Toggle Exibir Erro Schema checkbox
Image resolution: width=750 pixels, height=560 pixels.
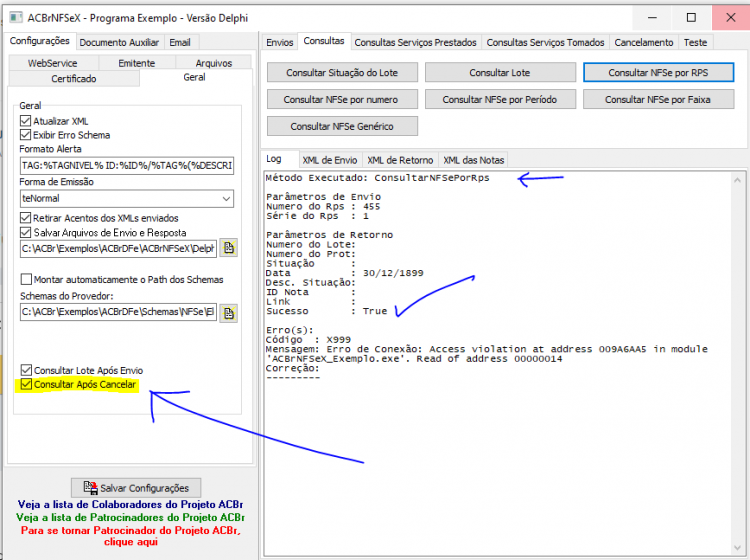coord(26,135)
